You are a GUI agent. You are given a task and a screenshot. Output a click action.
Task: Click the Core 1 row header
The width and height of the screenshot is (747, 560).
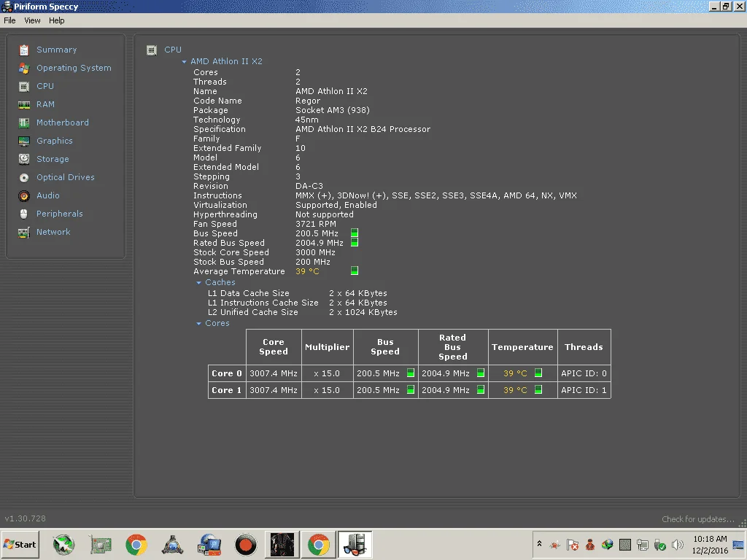227,390
